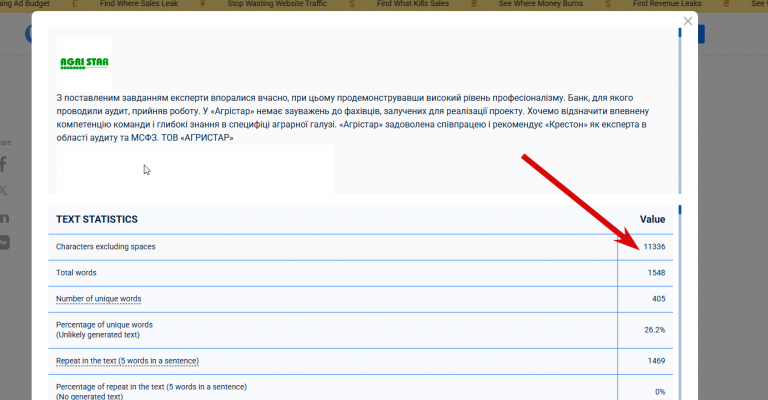Click the 'Repeat in the text' dotted label
Viewport: 768px width, 400px height.
pyautogui.click(x=127, y=361)
